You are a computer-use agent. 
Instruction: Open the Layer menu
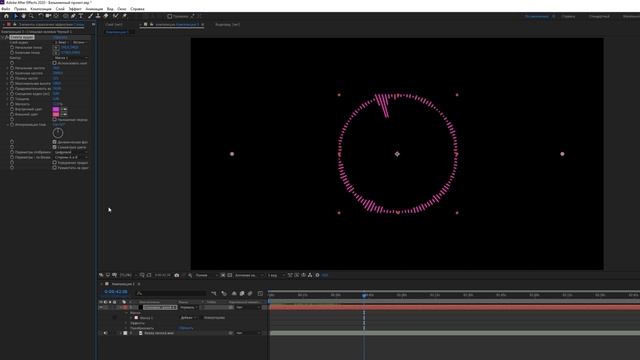pyautogui.click(x=60, y=9)
